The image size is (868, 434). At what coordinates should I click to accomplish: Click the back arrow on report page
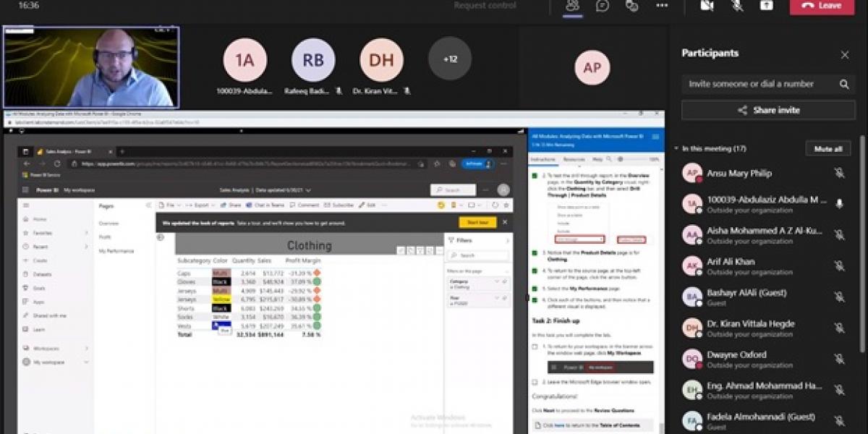coord(161,237)
